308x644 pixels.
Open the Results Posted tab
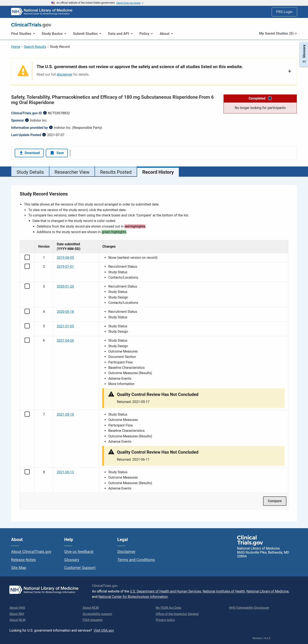point(116,172)
